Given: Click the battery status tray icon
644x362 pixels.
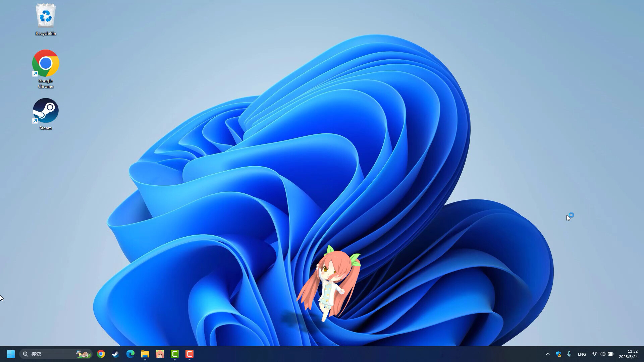Looking at the screenshot, I should (611, 354).
